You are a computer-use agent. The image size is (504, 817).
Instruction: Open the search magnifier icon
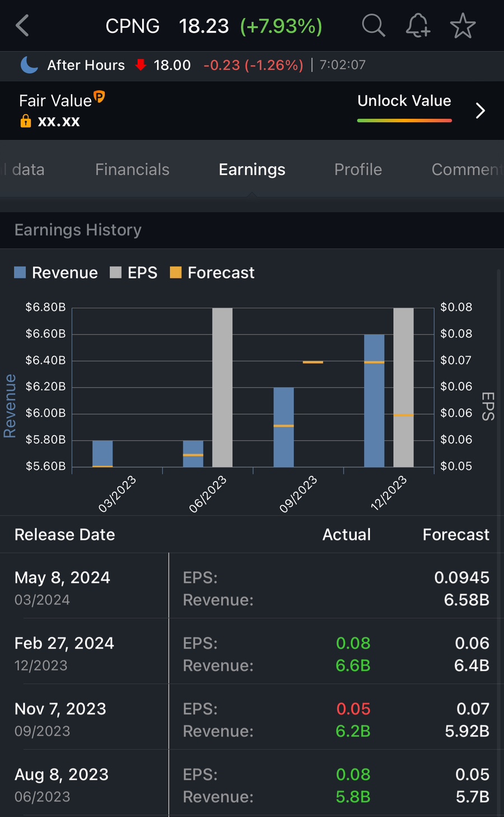click(x=374, y=26)
